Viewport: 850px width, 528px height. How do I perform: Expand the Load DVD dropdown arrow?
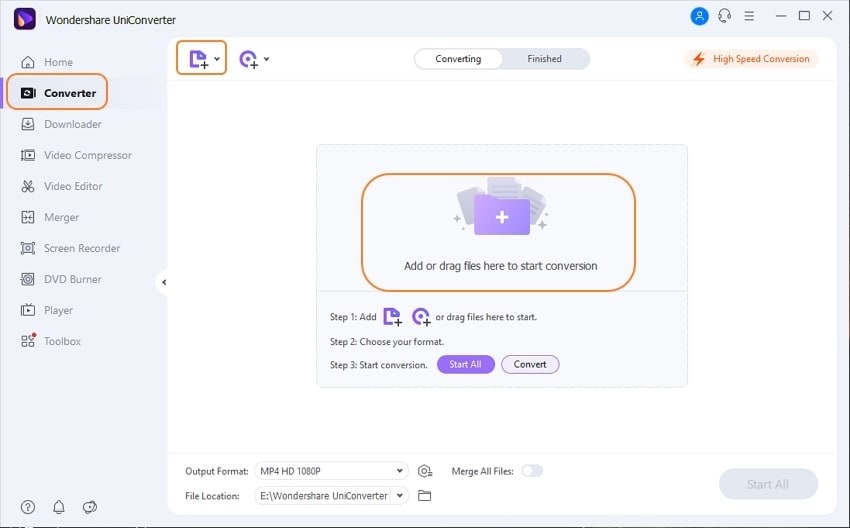(x=267, y=59)
